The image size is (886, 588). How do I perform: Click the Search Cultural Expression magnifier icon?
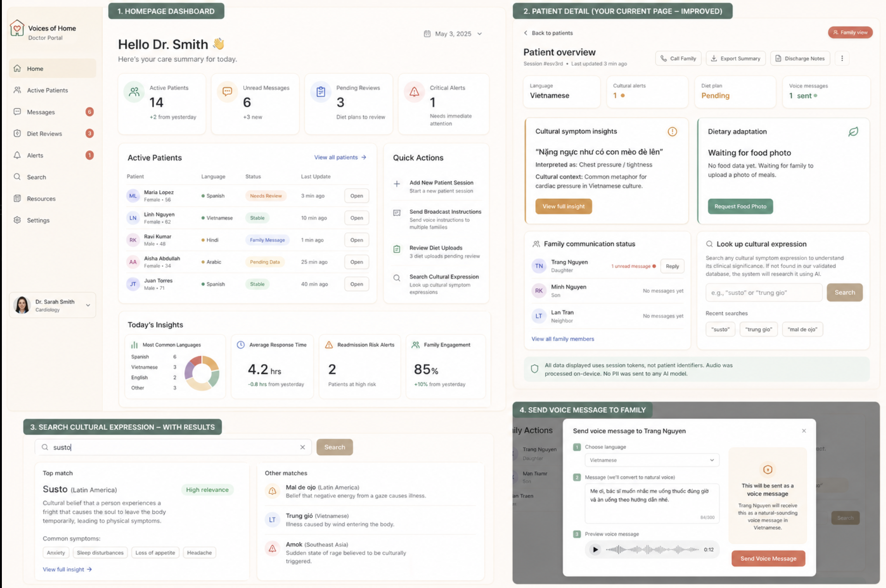397,278
